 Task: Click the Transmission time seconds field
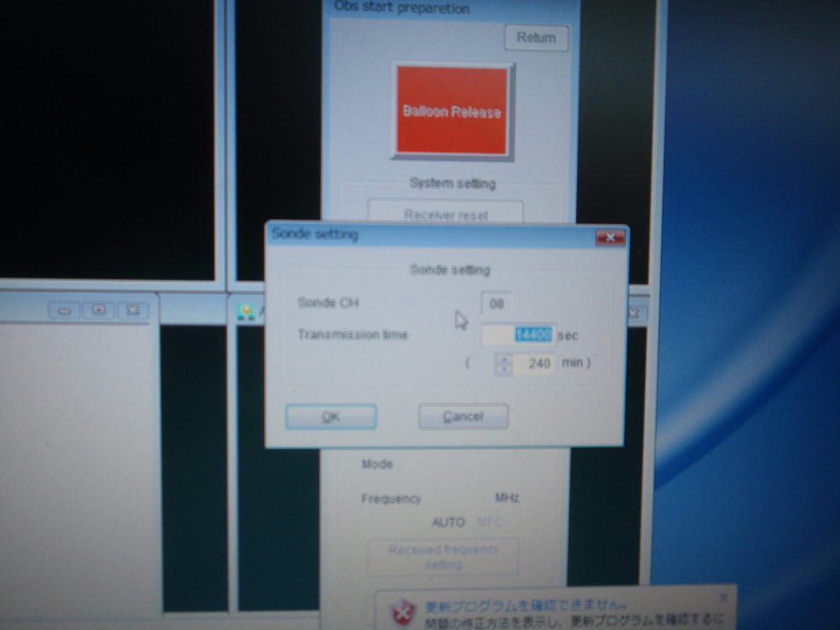tap(517, 335)
